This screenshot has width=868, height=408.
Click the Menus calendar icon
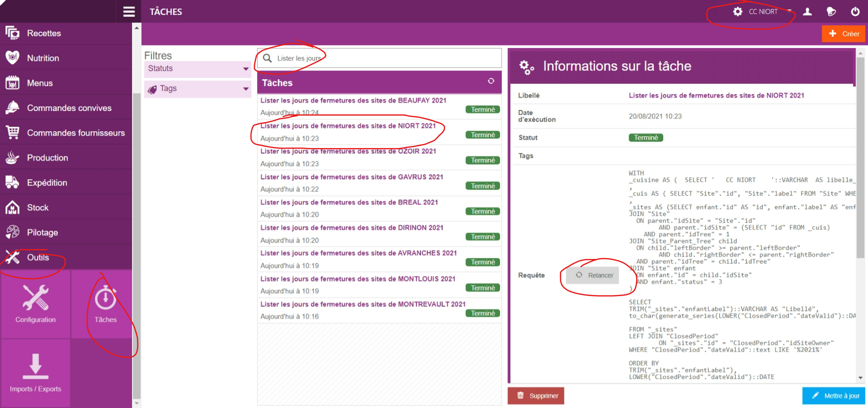pyautogui.click(x=12, y=83)
